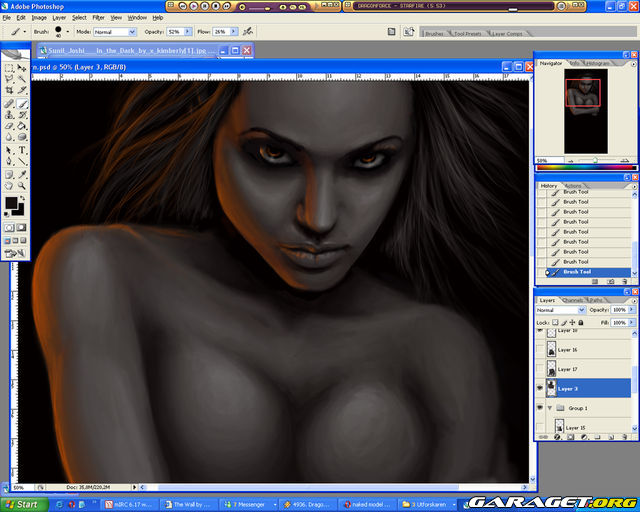Enable the airbrush option in options bar
640x512 pixels.
pyautogui.click(x=248, y=32)
